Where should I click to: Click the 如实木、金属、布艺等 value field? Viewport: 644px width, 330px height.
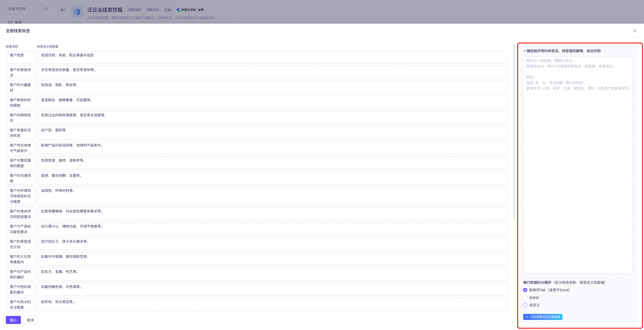(x=273, y=274)
